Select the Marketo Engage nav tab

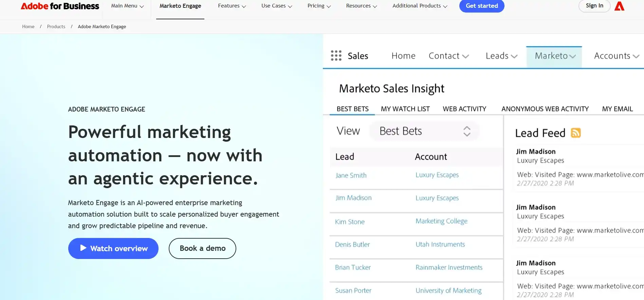coord(180,6)
